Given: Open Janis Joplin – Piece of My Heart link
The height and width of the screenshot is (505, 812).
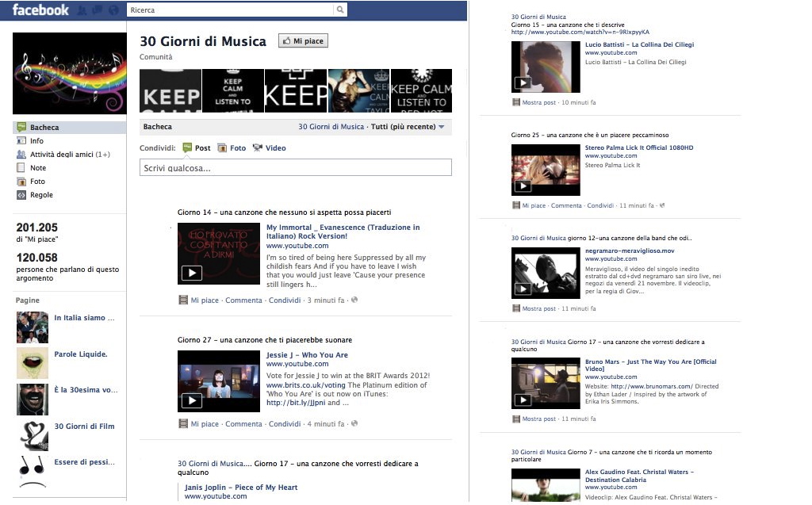Looking at the screenshot, I should pyautogui.click(x=241, y=488).
